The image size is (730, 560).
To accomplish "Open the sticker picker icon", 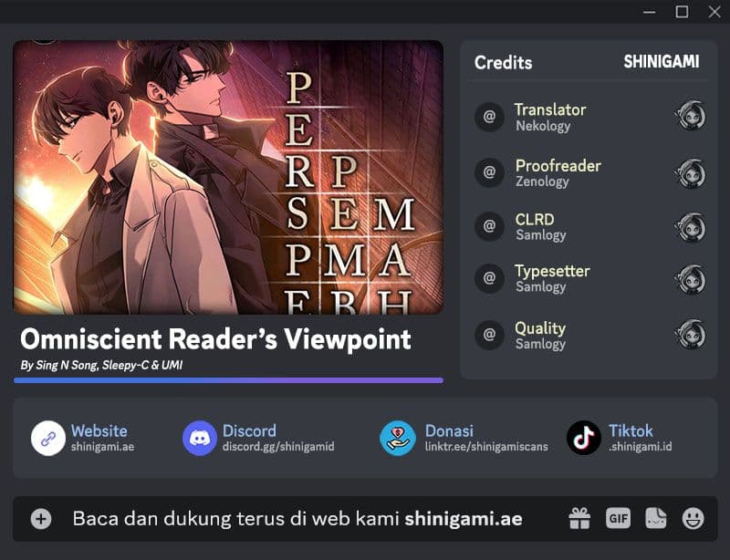I will [655, 519].
